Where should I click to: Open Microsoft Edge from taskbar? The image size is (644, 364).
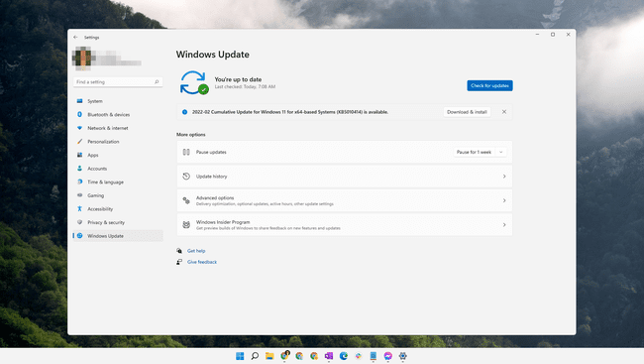pos(344,356)
